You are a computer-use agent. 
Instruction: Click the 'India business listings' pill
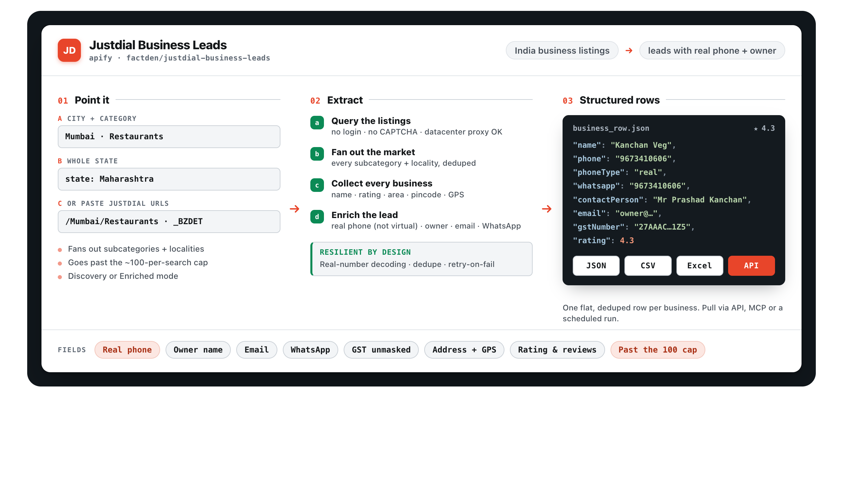coord(562,51)
